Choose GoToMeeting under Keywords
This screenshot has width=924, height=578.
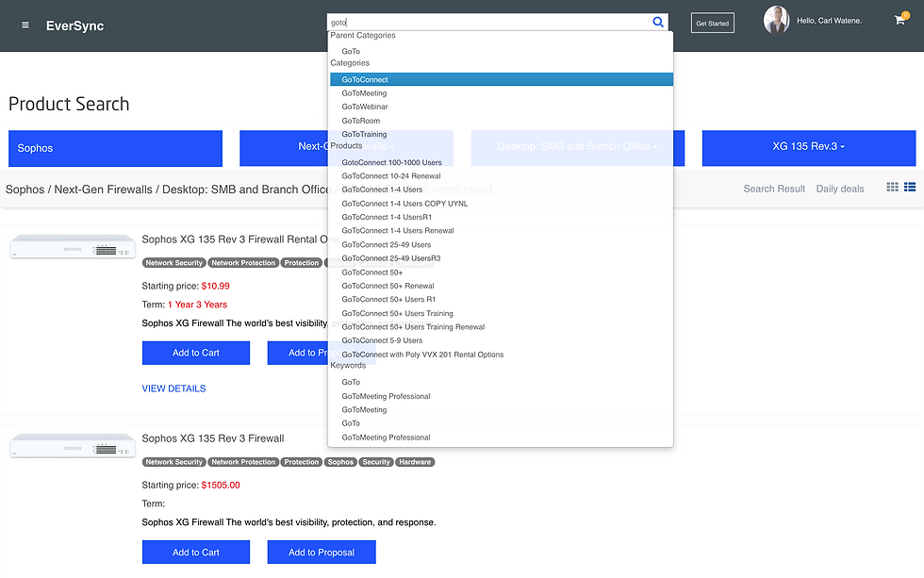(x=364, y=410)
